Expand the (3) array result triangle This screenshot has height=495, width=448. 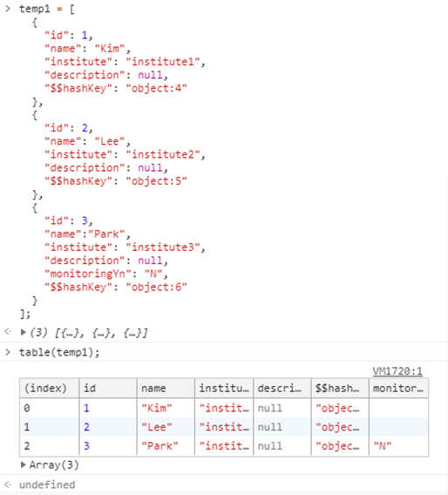(23, 332)
